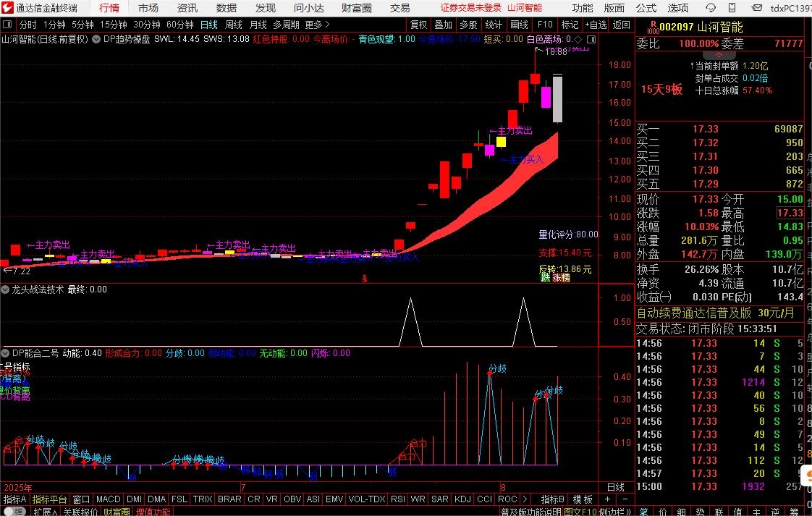Click 002097 山河智能 stock title
The image size is (812, 516).
(x=701, y=27)
